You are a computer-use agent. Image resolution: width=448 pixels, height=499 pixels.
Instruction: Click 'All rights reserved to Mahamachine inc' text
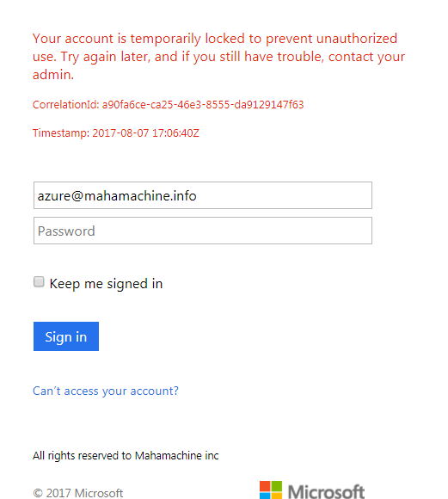pyautogui.click(x=126, y=455)
